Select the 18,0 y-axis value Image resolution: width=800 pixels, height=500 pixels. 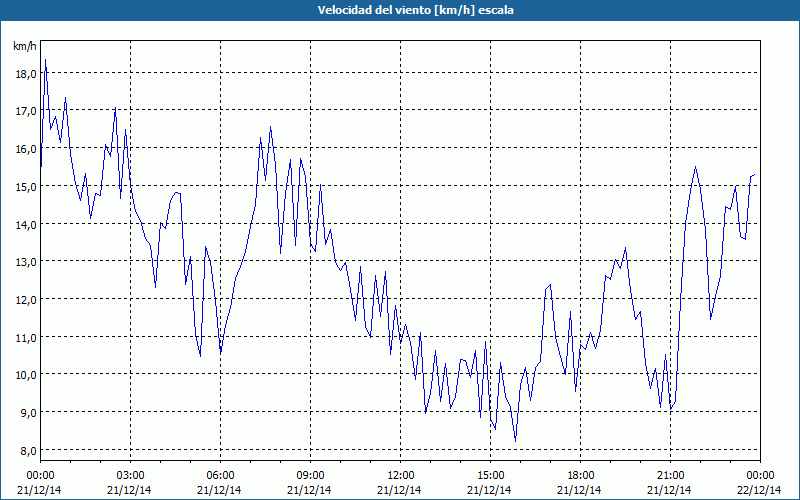coord(26,74)
